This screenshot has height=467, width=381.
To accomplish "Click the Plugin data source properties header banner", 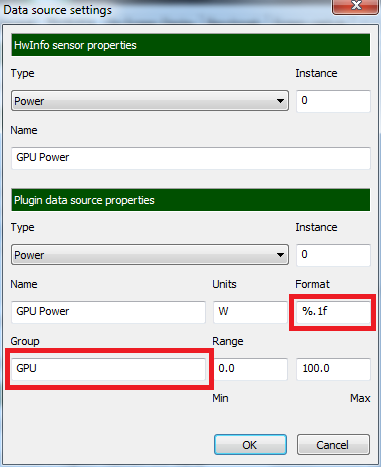I will [191, 200].
